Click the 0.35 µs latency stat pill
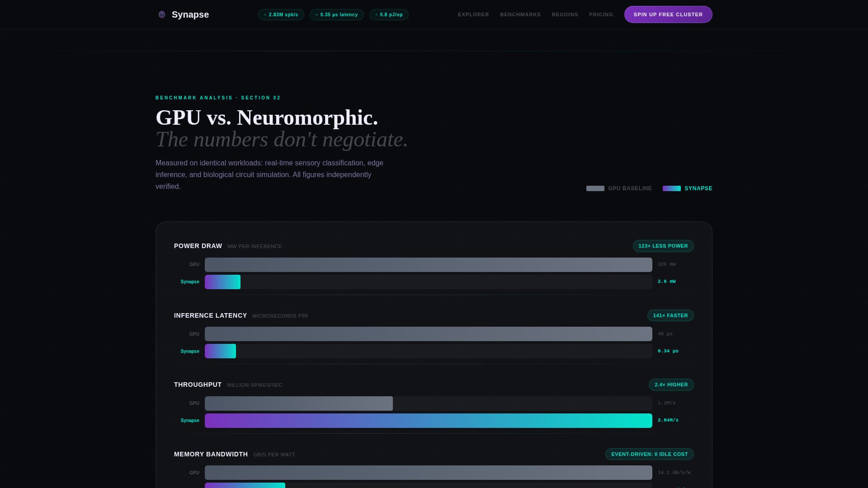The height and width of the screenshot is (488, 868). (x=336, y=14)
